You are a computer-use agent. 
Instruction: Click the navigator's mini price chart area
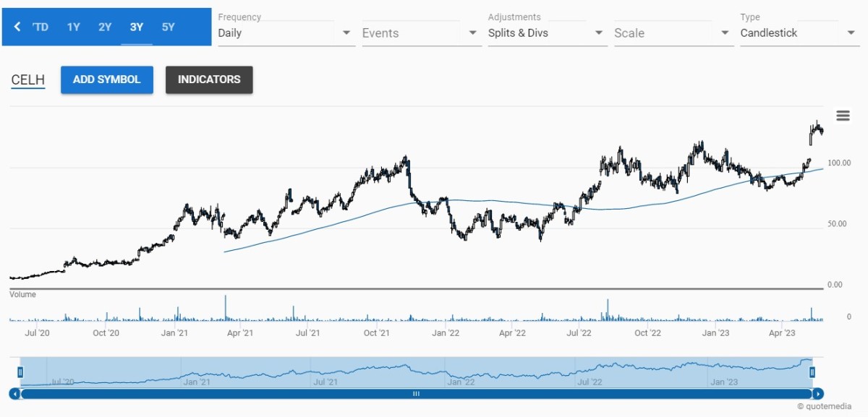[416, 372]
